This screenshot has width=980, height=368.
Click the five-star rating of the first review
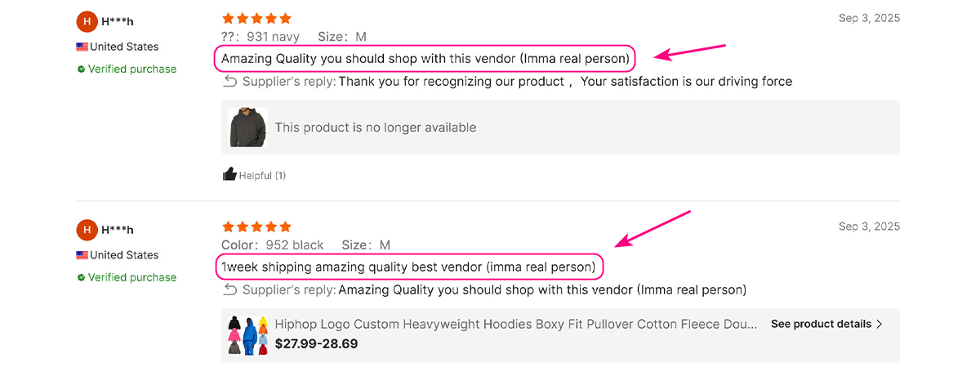click(256, 19)
